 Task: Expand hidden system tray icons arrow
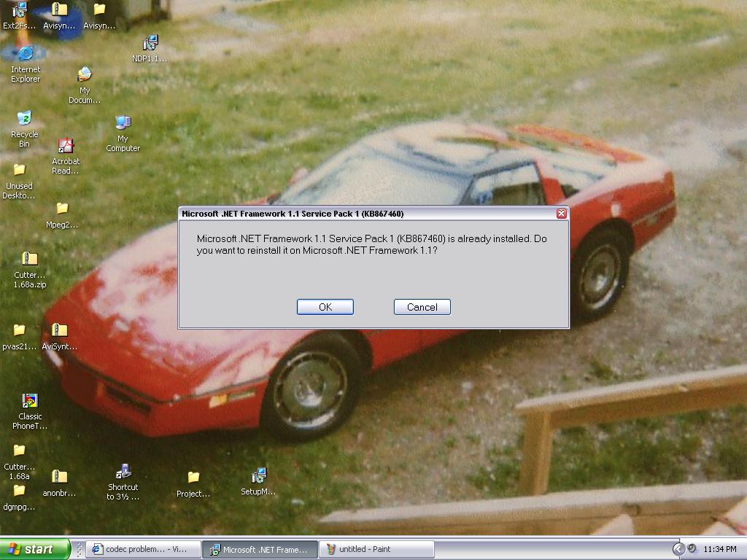pos(678,549)
